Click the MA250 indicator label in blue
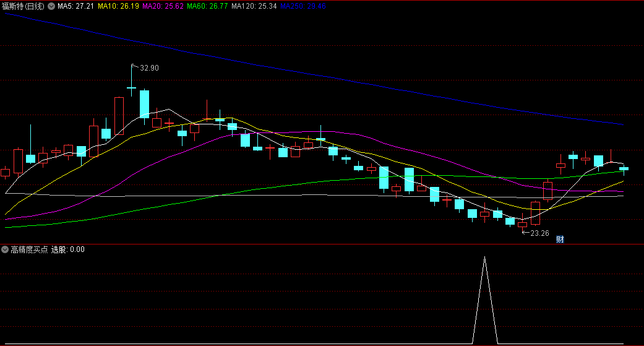The image size is (644, 346). pos(303,6)
